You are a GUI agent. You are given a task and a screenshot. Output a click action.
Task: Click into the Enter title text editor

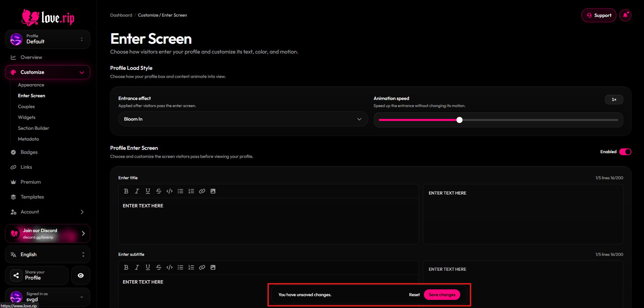pos(268,221)
